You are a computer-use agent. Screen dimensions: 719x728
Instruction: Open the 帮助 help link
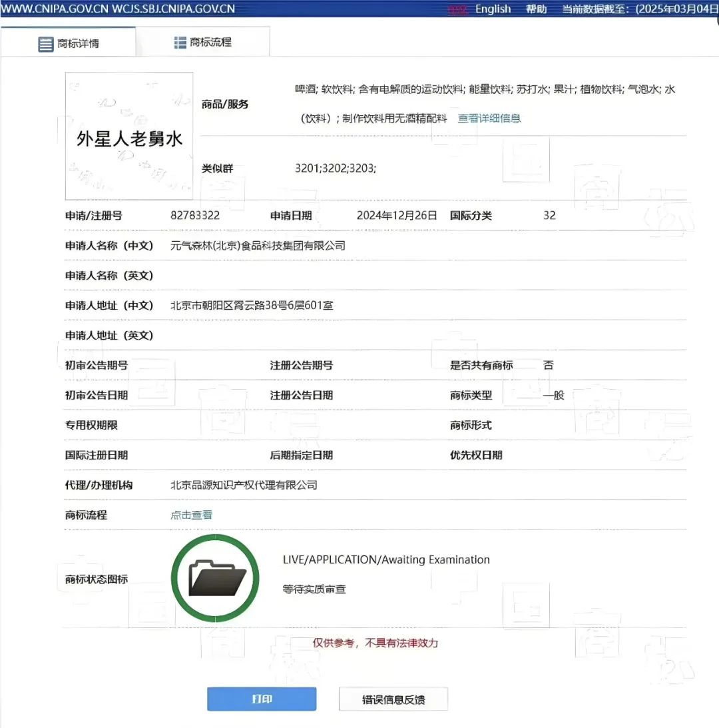click(536, 9)
